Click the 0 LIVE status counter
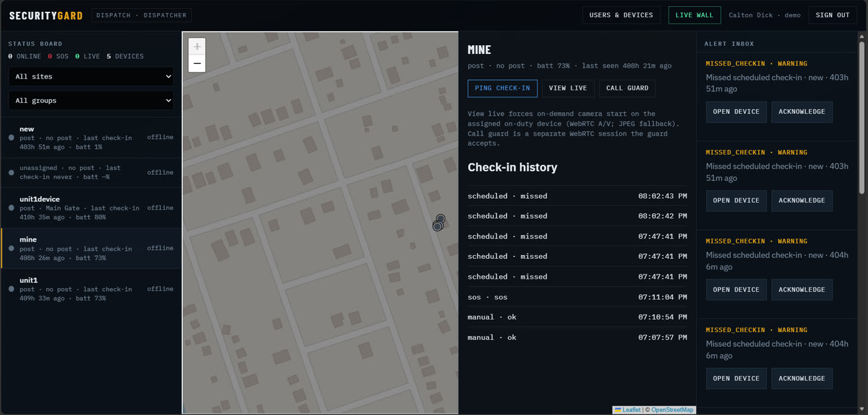Viewport: 868px width, 415px height. click(x=87, y=56)
